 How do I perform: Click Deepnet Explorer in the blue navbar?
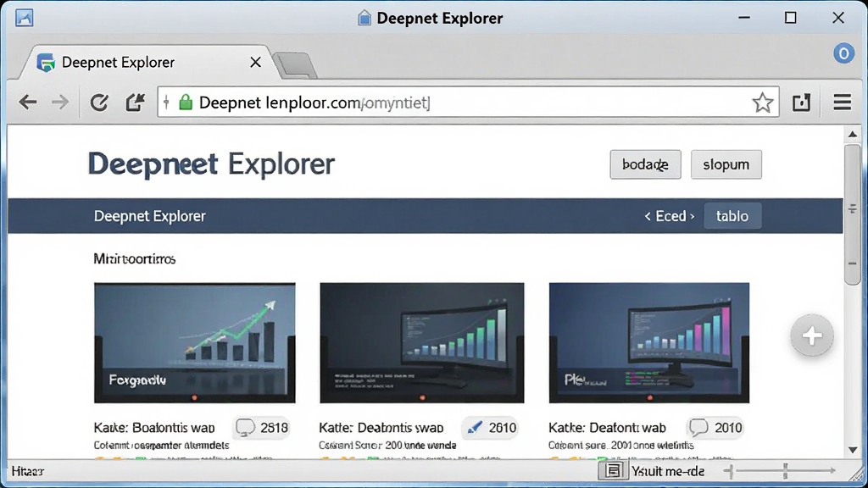pyautogui.click(x=149, y=216)
